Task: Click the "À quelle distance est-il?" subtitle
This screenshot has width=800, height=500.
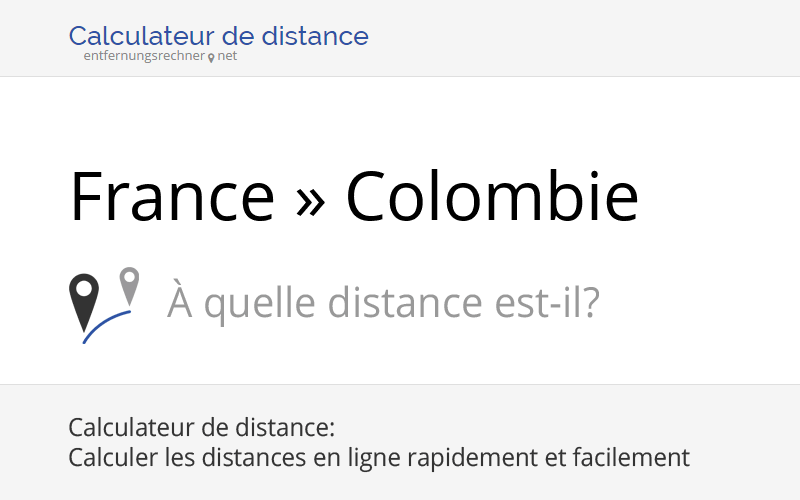Action: coord(383,303)
